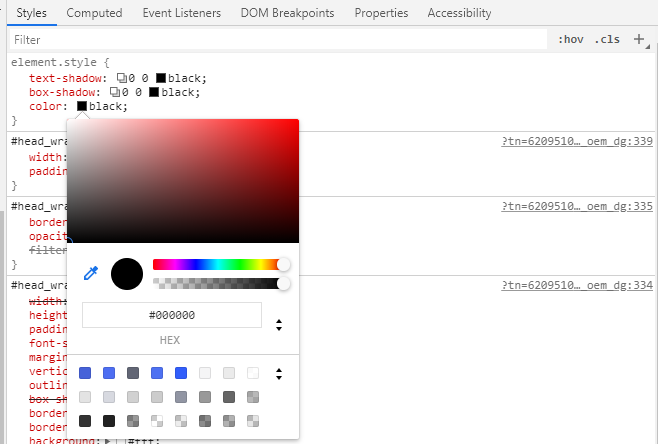Select last translucent white swatch in top row

pyautogui.click(x=253, y=373)
